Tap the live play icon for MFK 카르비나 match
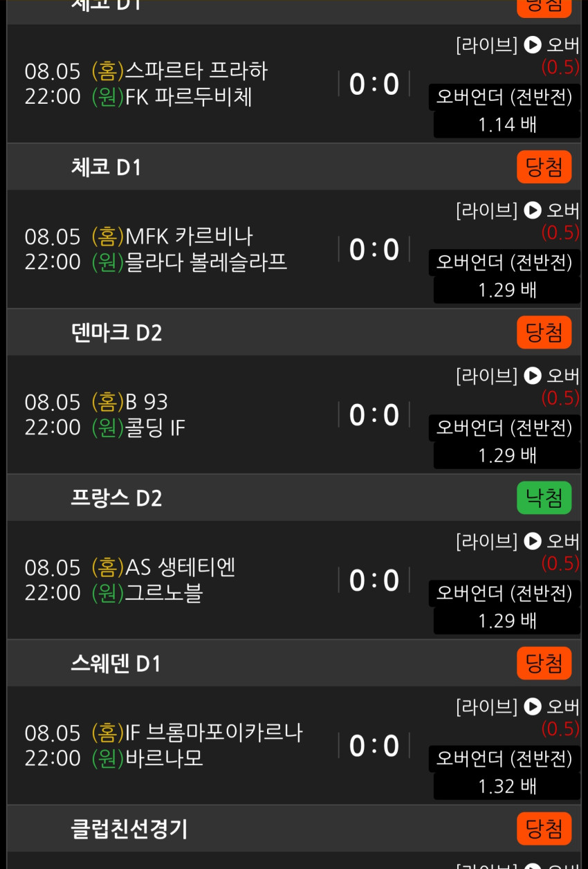Viewport: 588px width, 869px height. pyautogui.click(x=532, y=210)
